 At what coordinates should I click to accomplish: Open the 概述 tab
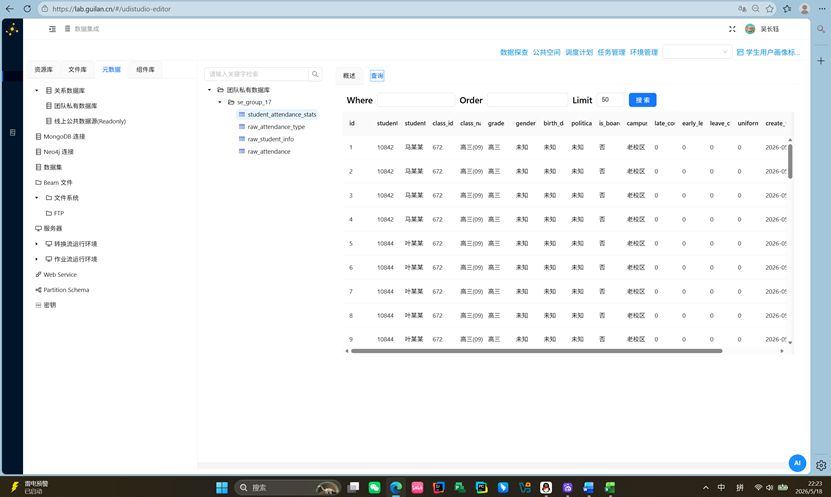click(x=349, y=76)
